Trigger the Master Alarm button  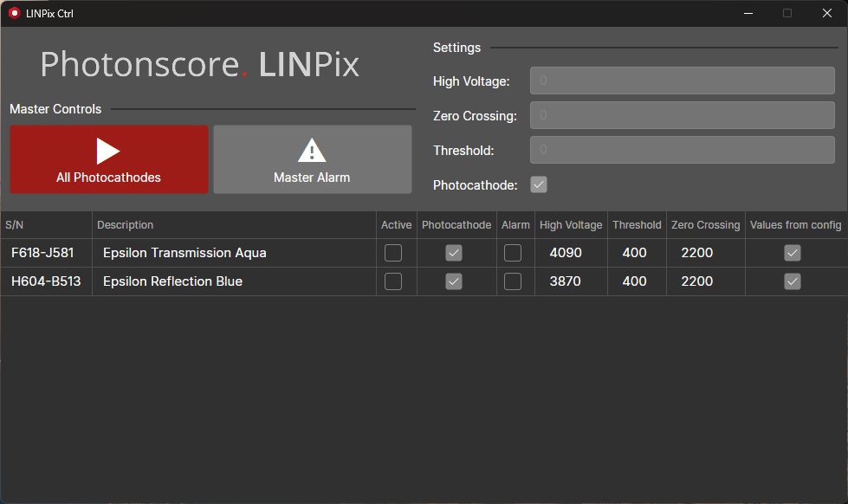(x=313, y=159)
